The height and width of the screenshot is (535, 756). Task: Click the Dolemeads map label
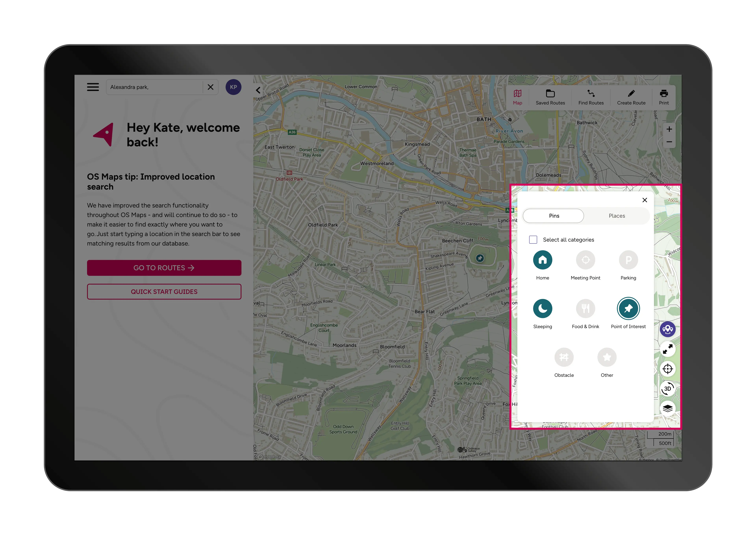click(548, 175)
